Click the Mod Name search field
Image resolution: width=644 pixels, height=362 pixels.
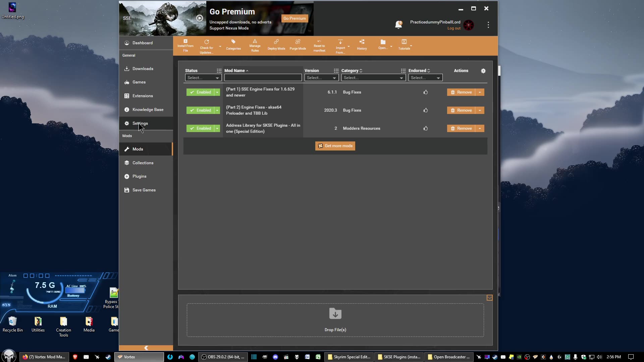coord(263,77)
